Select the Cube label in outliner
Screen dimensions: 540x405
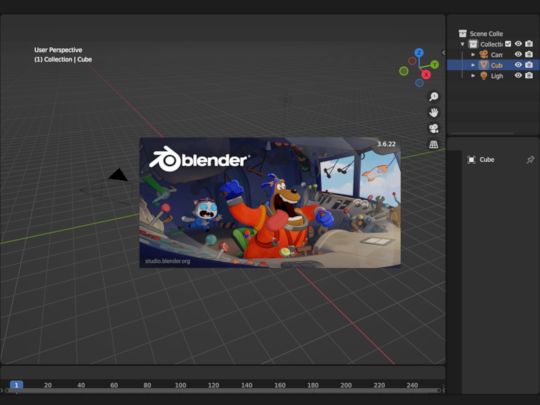(497, 65)
